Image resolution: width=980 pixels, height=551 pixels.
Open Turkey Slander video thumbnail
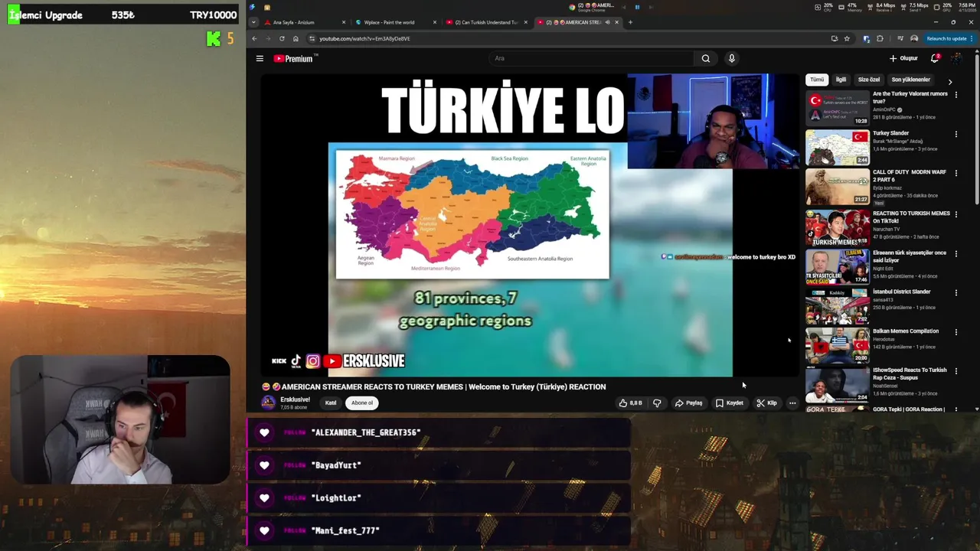(x=837, y=148)
